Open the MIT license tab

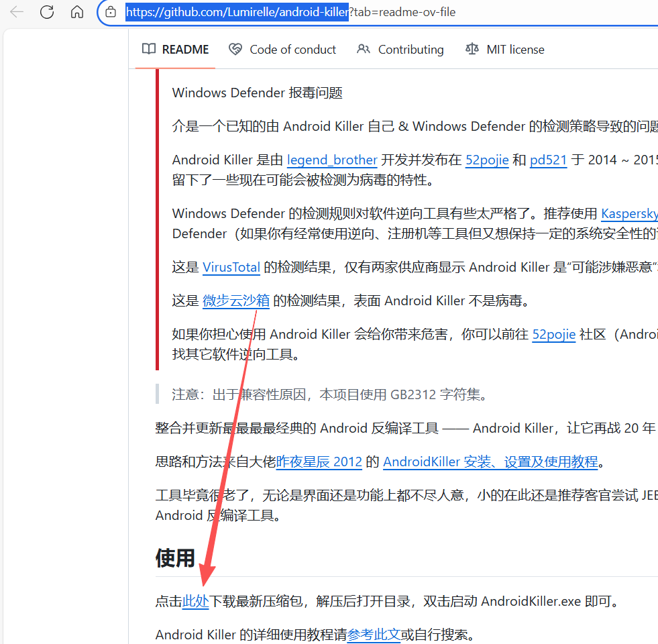[515, 50]
